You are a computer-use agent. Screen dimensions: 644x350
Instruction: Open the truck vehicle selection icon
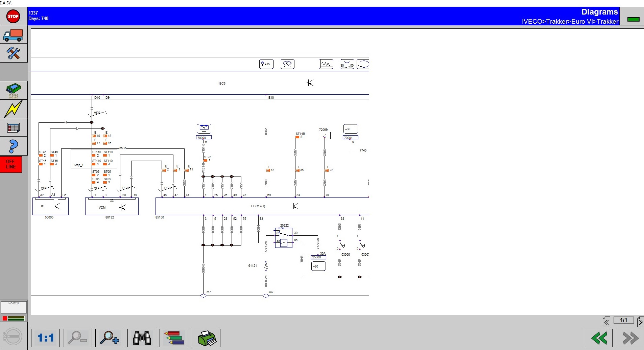(13, 35)
